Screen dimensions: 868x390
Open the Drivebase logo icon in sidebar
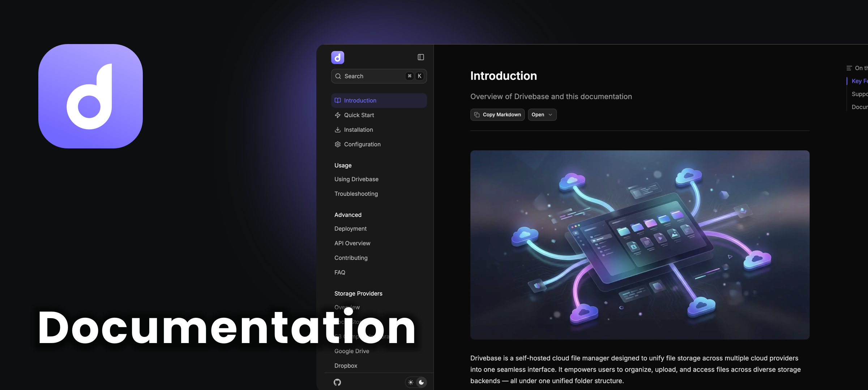337,57
